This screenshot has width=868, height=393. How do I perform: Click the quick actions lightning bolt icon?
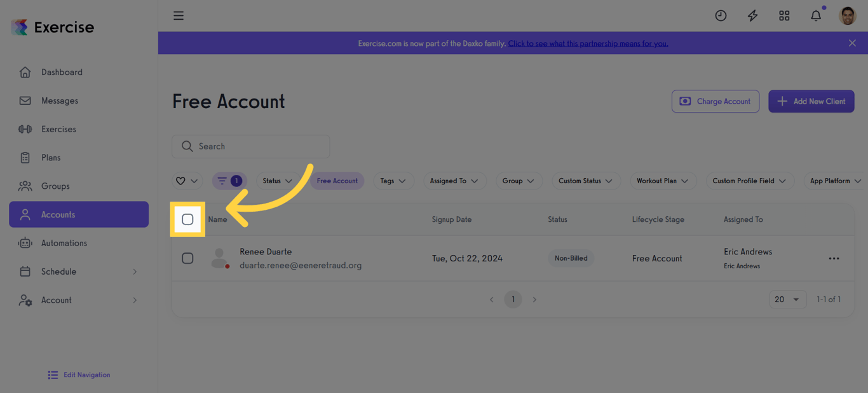coord(752,15)
